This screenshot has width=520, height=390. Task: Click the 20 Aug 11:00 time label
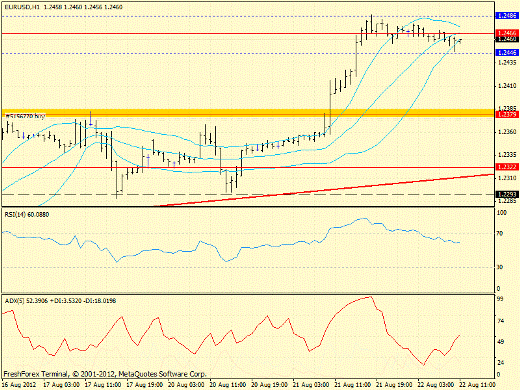(x=228, y=385)
